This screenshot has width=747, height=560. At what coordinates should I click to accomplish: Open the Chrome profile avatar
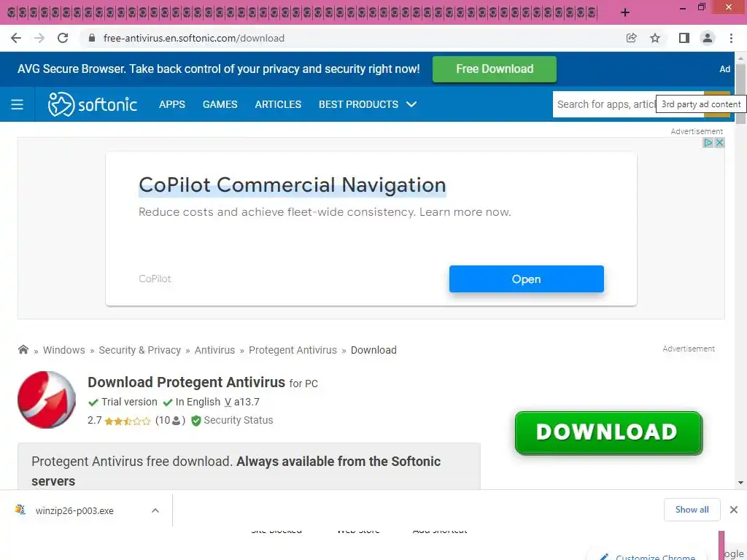coord(708,38)
